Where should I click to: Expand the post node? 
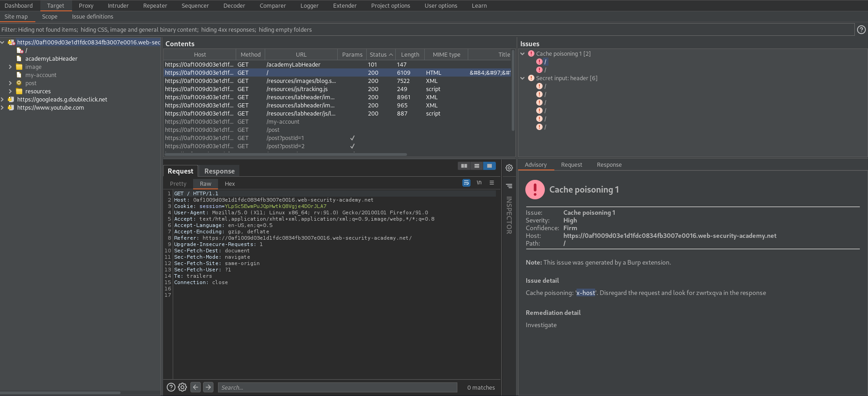pyautogui.click(x=10, y=83)
